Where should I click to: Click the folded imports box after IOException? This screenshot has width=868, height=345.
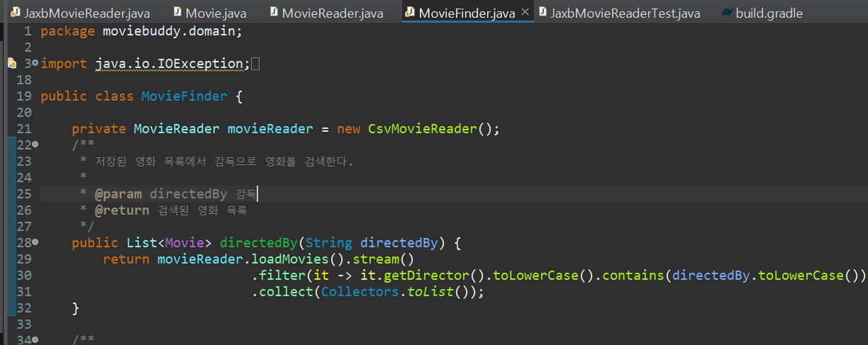click(x=256, y=64)
